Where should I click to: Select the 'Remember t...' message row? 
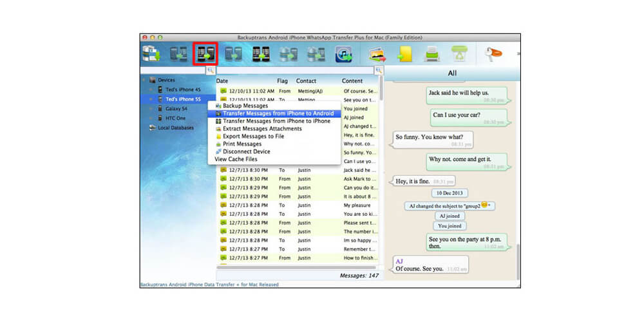point(299,249)
